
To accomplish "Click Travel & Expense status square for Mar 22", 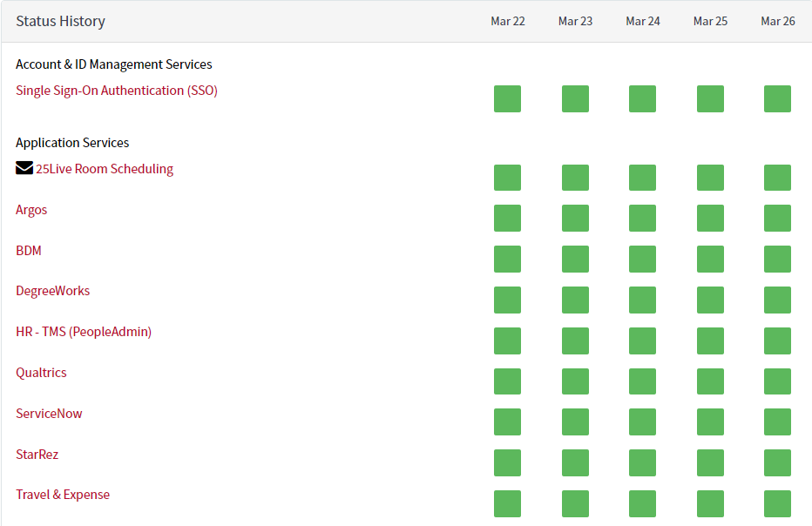I will tap(507, 503).
